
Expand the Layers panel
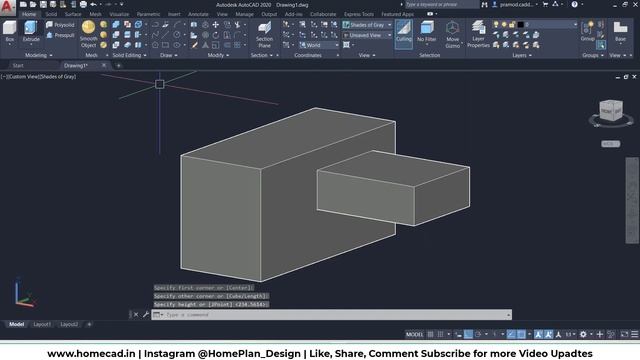click(x=522, y=55)
